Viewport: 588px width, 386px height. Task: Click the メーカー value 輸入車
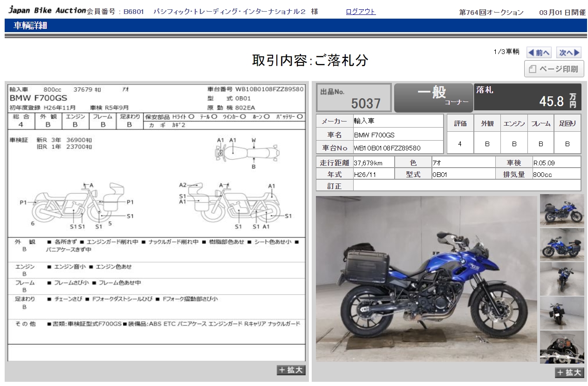398,121
